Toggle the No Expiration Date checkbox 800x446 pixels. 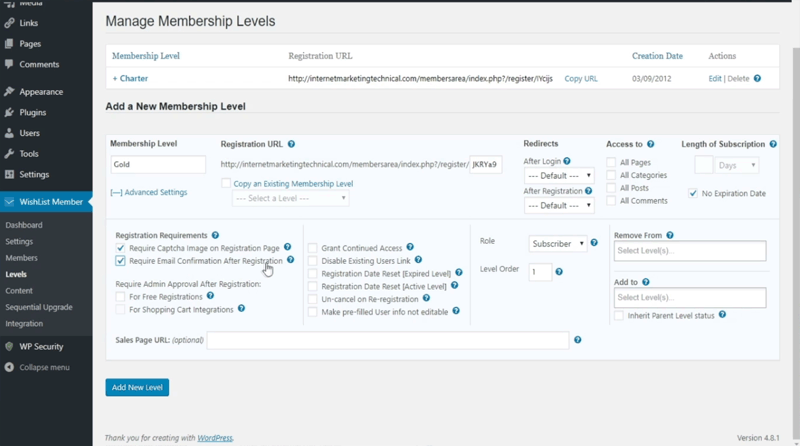pos(694,193)
